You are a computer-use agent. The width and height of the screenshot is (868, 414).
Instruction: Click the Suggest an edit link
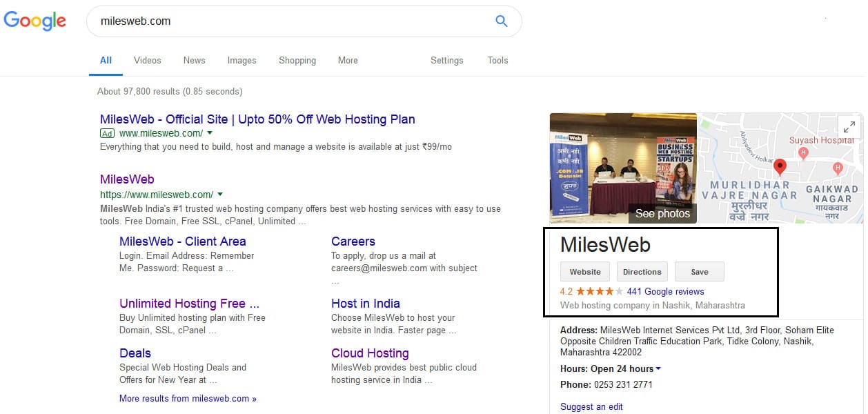pyautogui.click(x=591, y=407)
